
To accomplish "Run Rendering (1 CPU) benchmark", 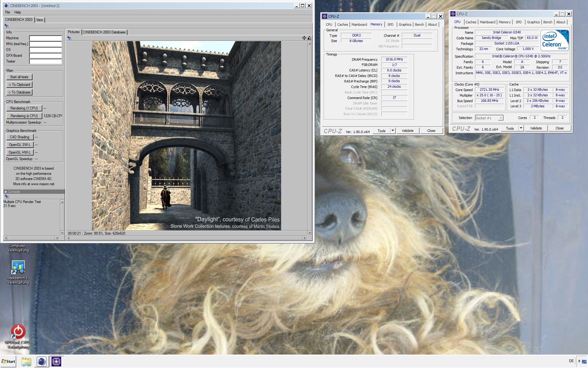I will (24, 108).
